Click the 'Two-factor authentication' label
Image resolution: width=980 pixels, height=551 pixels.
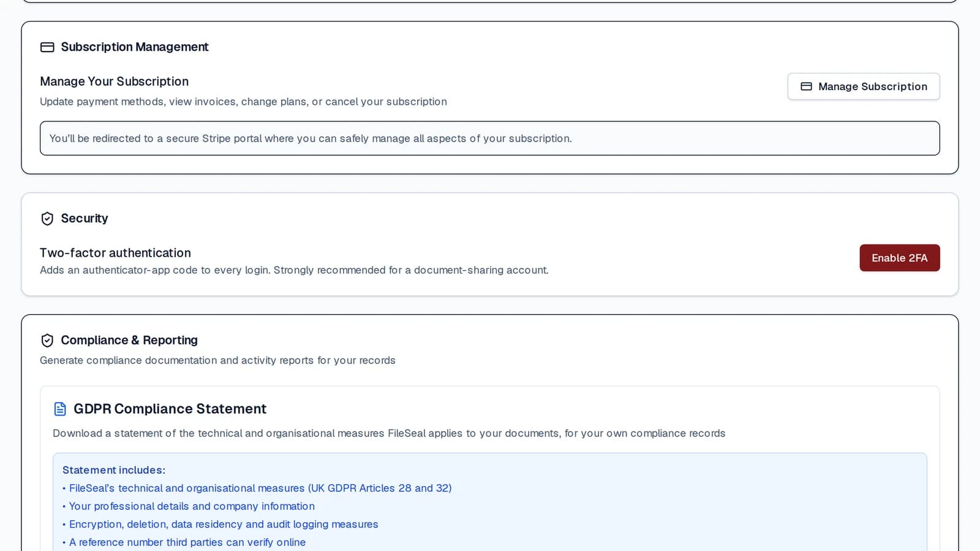115,253
